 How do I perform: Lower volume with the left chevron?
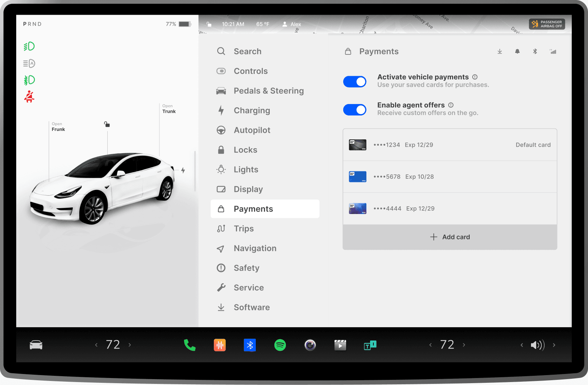pyautogui.click(x=521, y=345)
